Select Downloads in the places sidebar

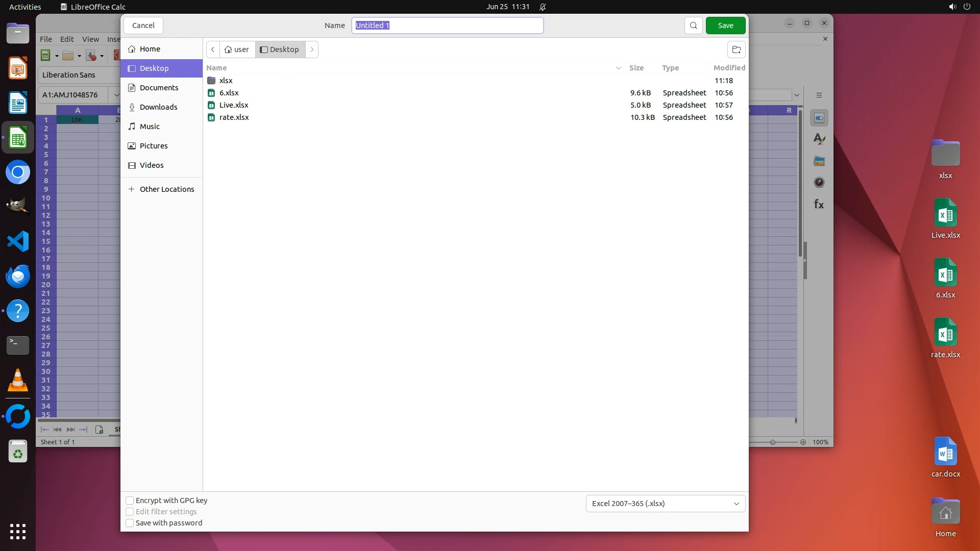pyautogui.click(x=158, y=107)
